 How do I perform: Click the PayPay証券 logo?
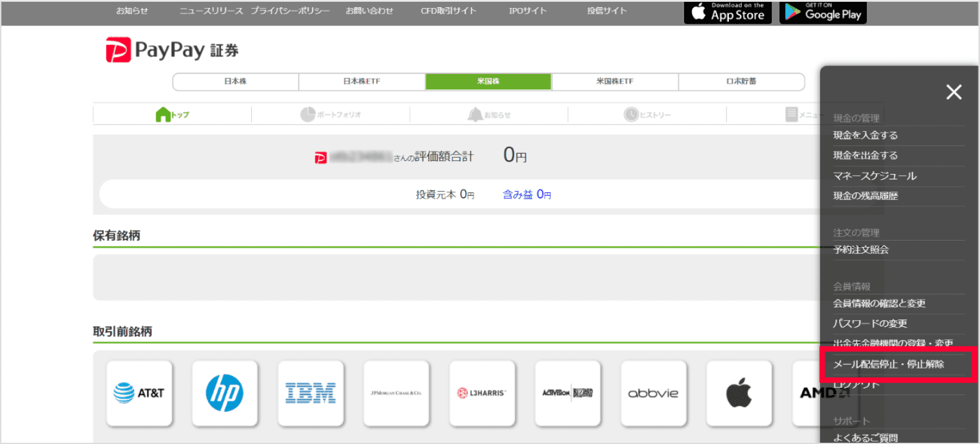tap(172, 50)
